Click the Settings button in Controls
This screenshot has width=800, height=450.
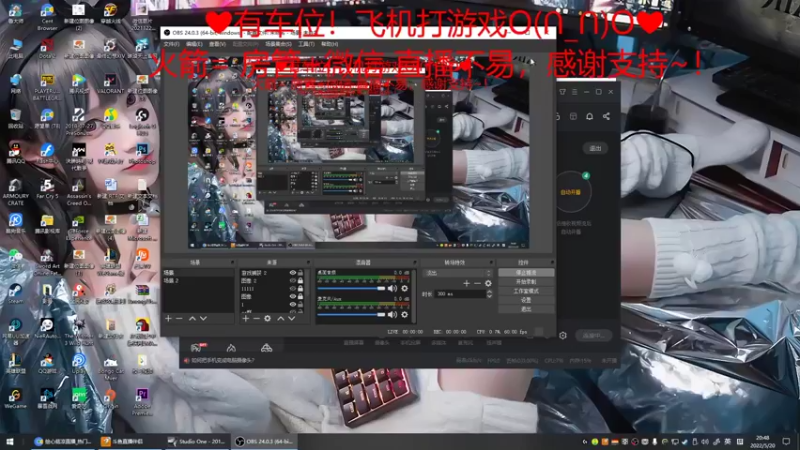click(x=526, y=300)
